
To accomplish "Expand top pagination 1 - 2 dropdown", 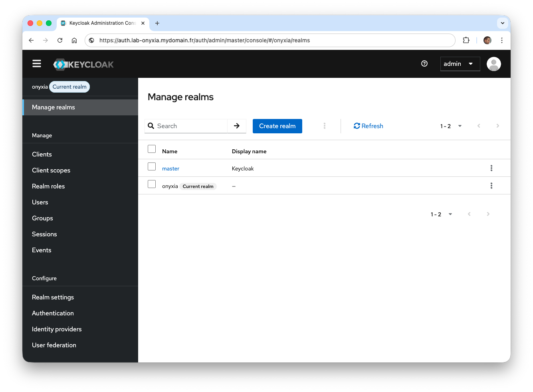I will 451,126.
